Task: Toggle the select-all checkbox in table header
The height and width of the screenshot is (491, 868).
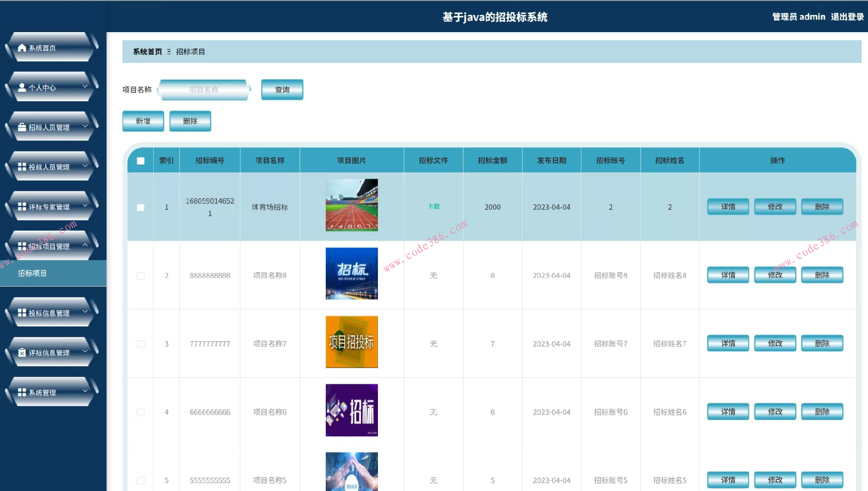Action: (141, 161)
